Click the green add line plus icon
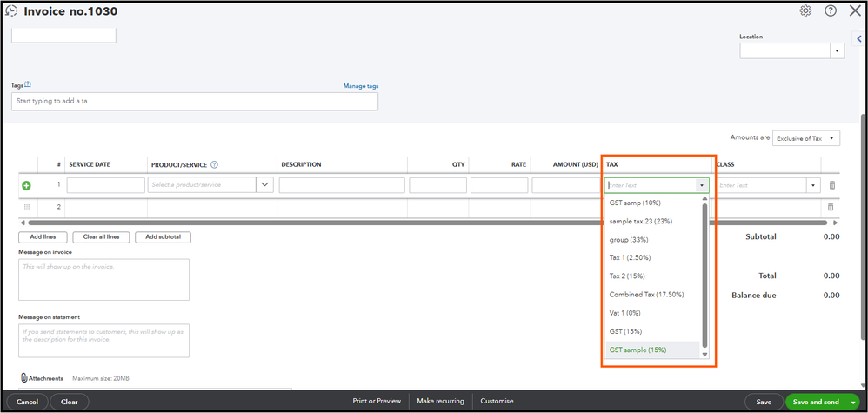This screenshot has height=413, width=868. [26, 185]
